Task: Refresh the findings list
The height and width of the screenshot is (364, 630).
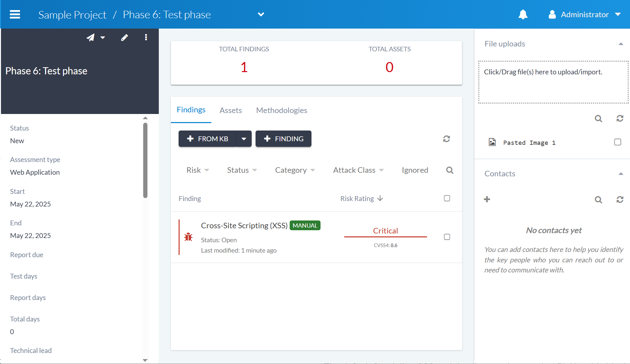Action: pyautogui.click(x=447, y=139)
